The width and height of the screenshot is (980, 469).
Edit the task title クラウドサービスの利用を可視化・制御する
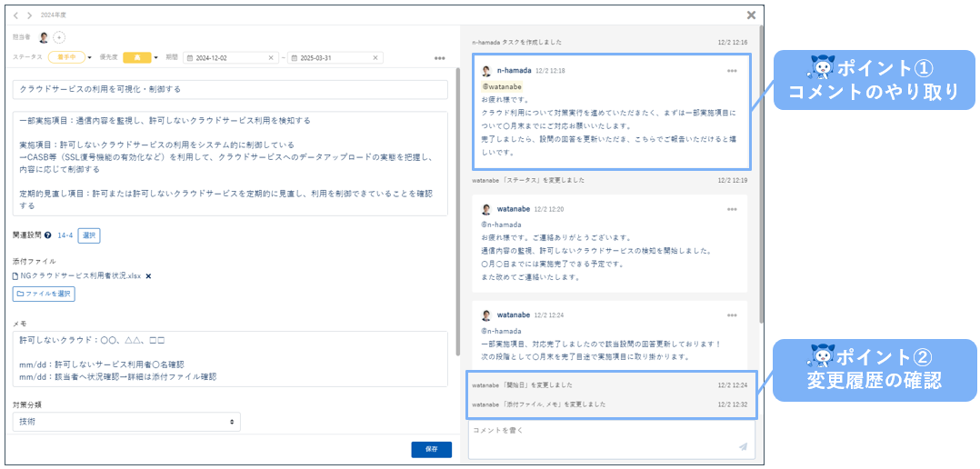point(230,89)
